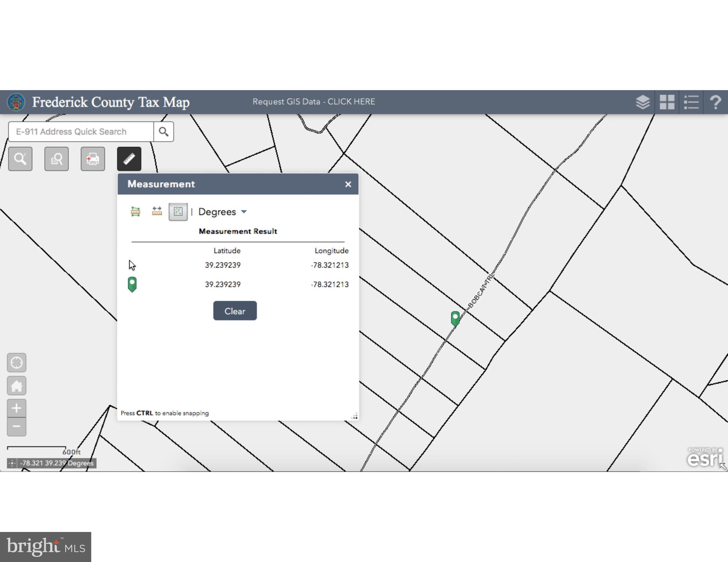Viewport: 728px width, 562px height.
Task: Open the Degrees unit dropdown
Action: [x=222, y=212]
